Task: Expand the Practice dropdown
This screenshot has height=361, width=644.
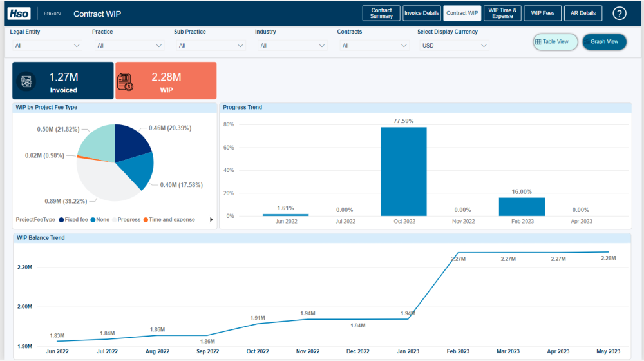Action: (129, 46)
